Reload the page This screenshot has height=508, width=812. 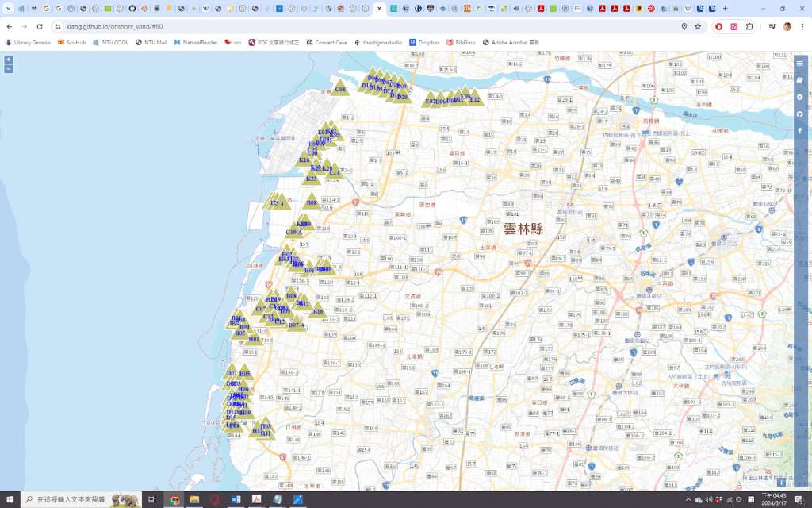pos(40,26)
